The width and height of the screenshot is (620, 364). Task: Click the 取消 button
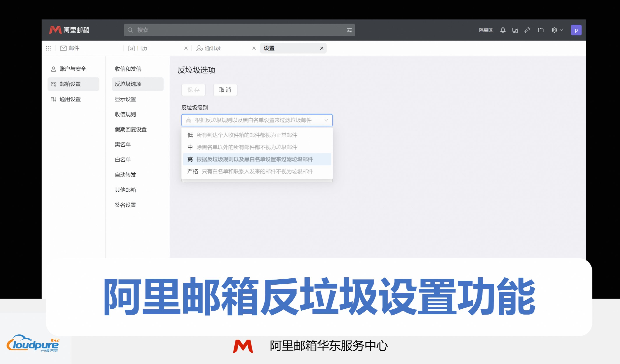click(225, 90)
